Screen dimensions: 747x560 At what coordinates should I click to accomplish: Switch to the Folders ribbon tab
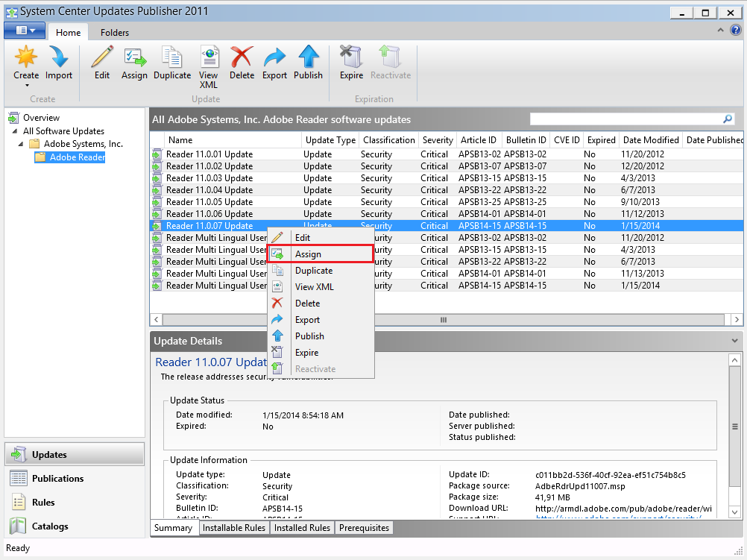(x=114, y=32)
